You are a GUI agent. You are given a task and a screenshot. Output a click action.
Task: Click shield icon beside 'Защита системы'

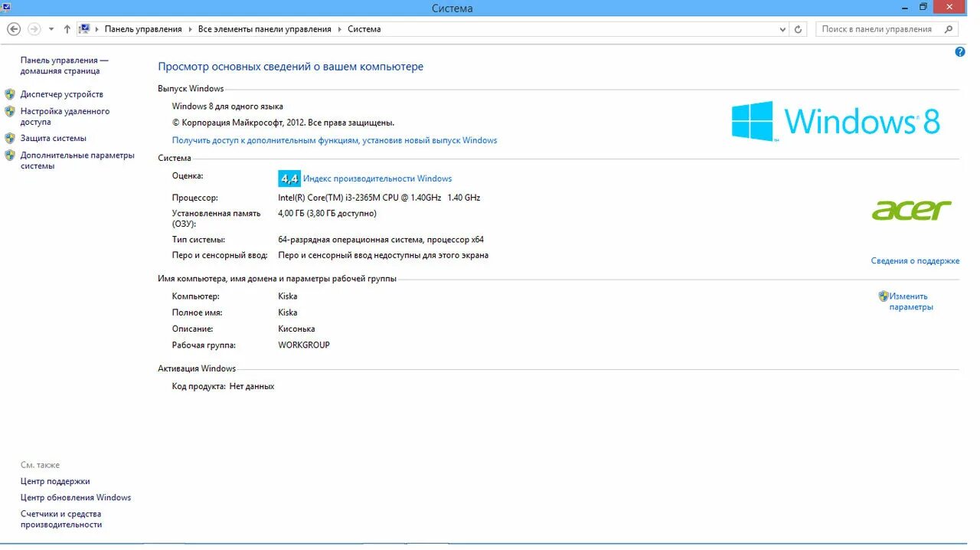10,139
